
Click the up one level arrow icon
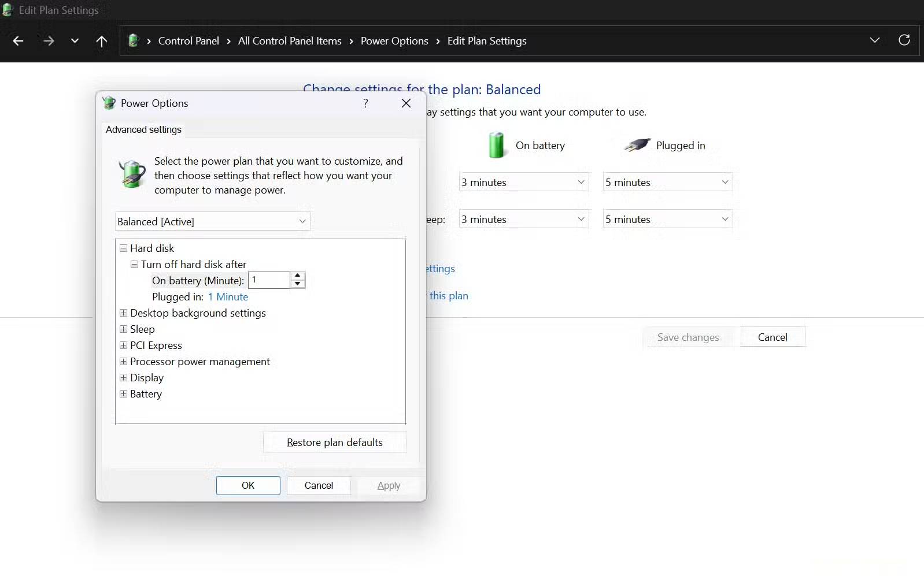(102, 41)
